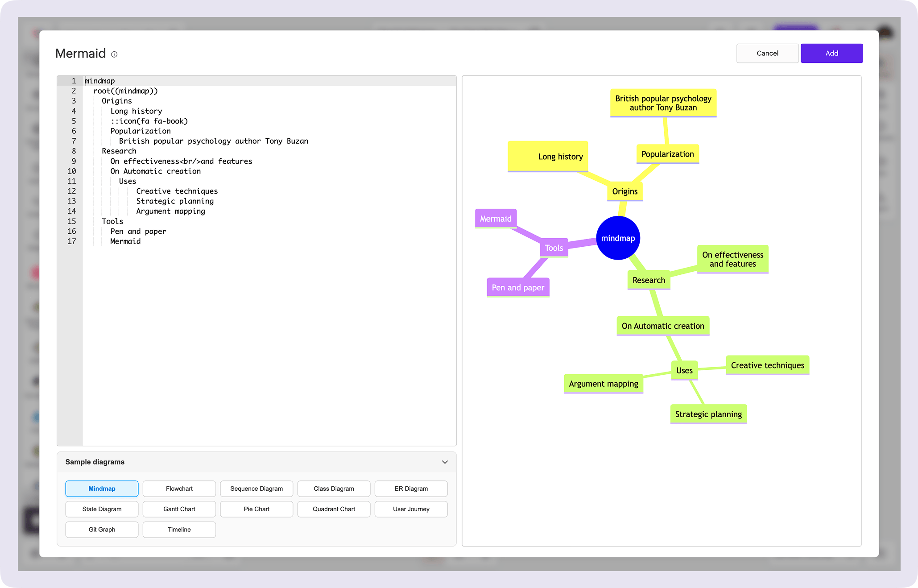Click code line 'Long history' in editor

click(136, 111)
